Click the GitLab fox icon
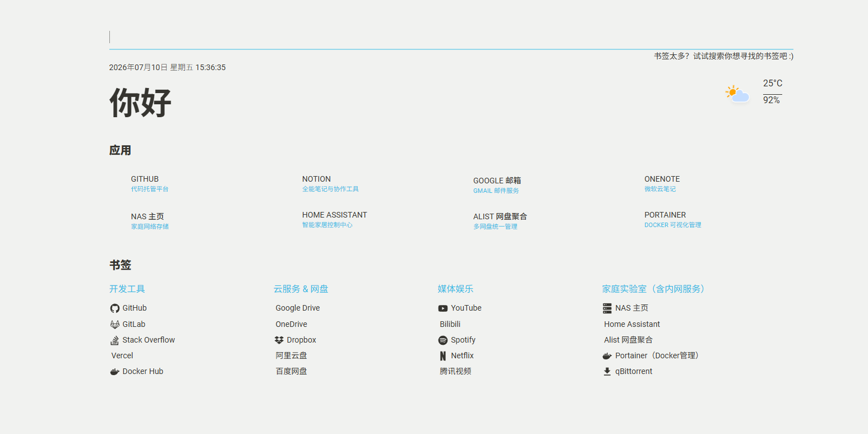Image resolution: width=868 pixels, height=434 pixels. click(x=115, y=324)
